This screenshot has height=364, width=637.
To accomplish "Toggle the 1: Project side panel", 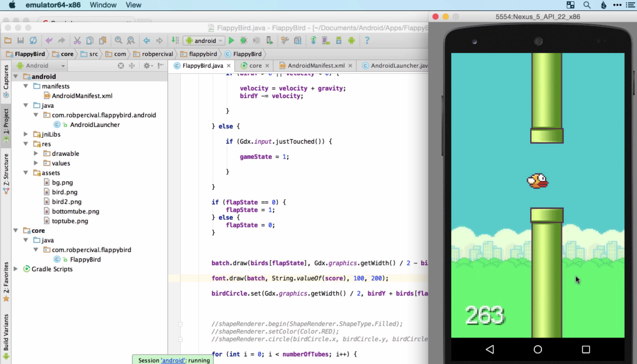I will (6, 125).
